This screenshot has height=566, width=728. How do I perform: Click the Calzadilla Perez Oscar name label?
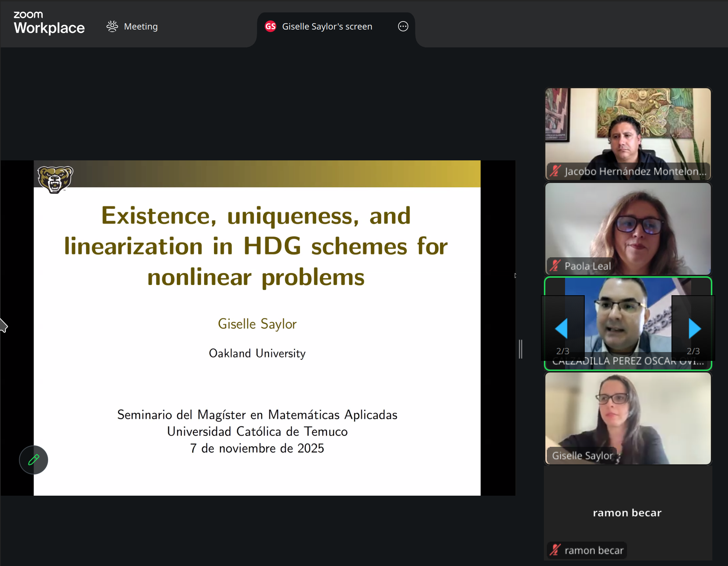pos(628,362)
